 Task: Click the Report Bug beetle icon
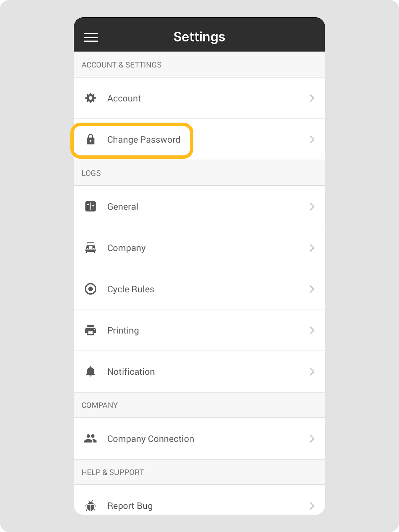click(x=90, y=506)
